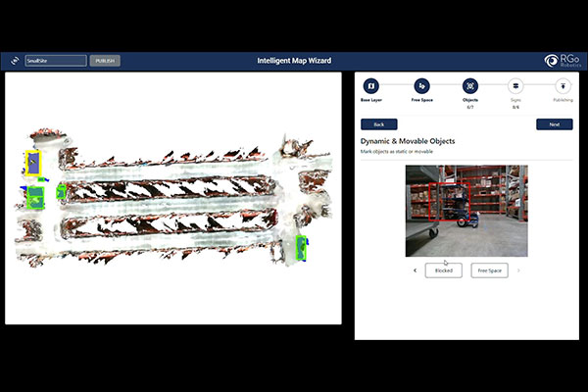
Task: Click the 'Publishing' step label
Action: pyautogui.click(x=563, y=100)
